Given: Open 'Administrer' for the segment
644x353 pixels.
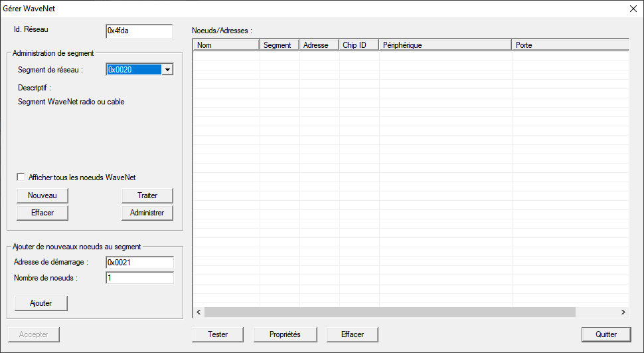Looking at the screenshot, I should 147,213.
